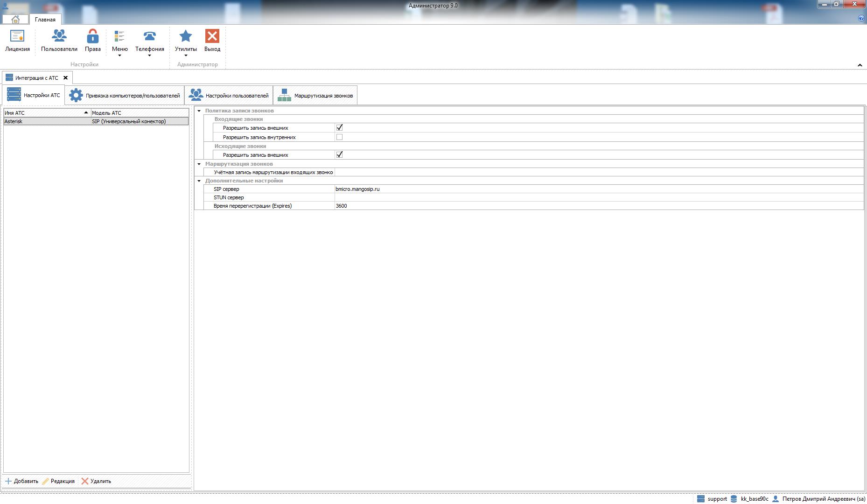The image size is (867, 504).
Task: Collapse Маршрутизация звонков section
Action: coord(199,164)
